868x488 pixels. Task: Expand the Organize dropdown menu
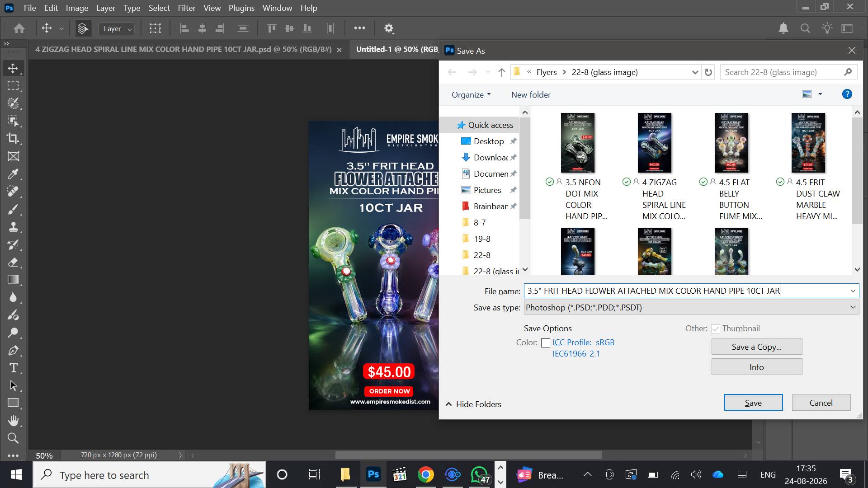click(471, 95)
